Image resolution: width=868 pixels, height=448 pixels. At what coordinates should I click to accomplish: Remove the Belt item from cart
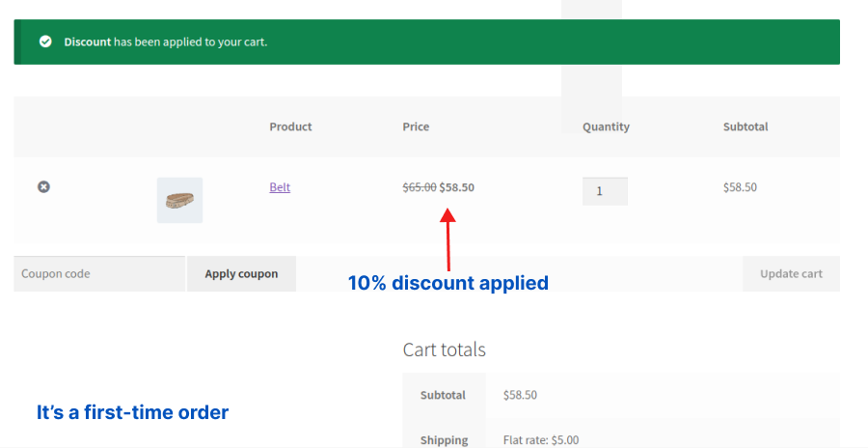pyautogui.click(x=43, y=187)
